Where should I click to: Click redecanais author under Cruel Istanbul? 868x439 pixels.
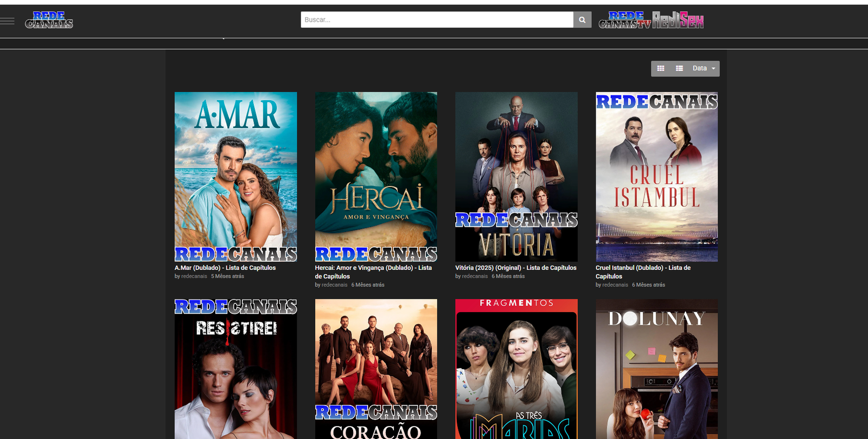coord(615,285)
